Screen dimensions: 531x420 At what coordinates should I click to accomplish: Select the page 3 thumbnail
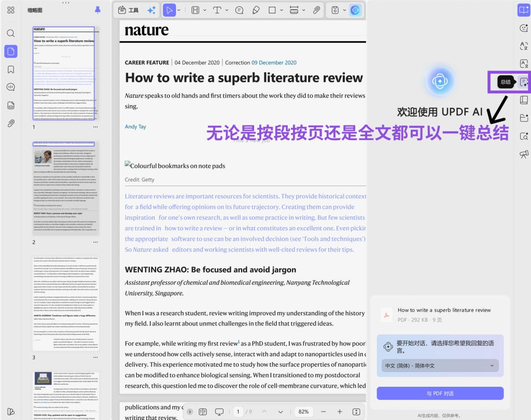[66, 303]
